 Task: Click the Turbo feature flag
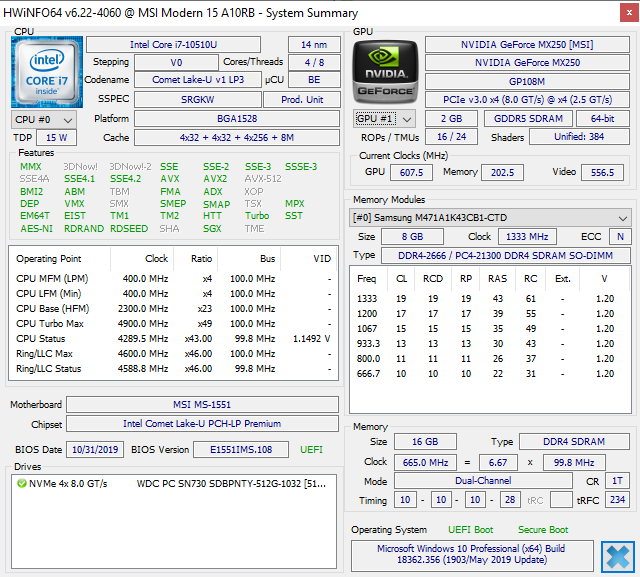click(x=257, y=215)
